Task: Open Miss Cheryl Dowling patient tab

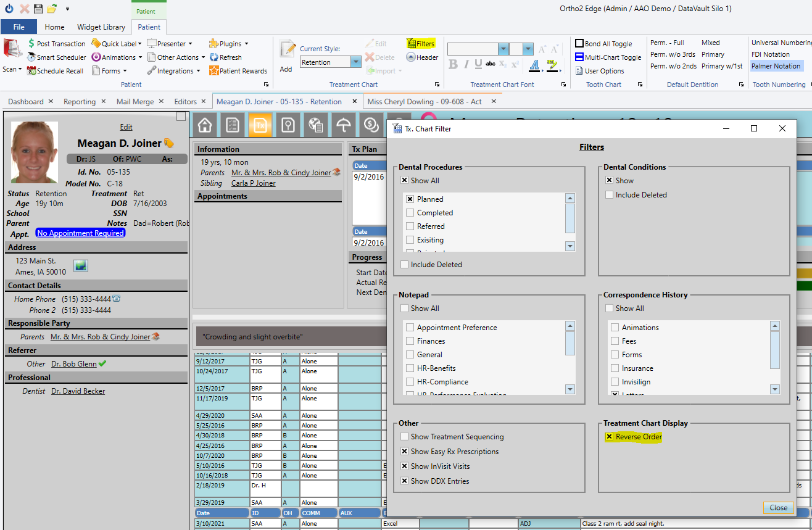Action: click(x=425, y=102)
